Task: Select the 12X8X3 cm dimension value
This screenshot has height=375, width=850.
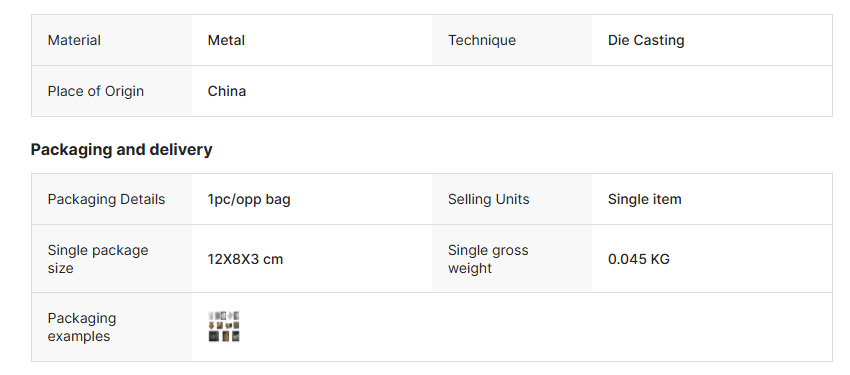Action: (x=245, y=259)
